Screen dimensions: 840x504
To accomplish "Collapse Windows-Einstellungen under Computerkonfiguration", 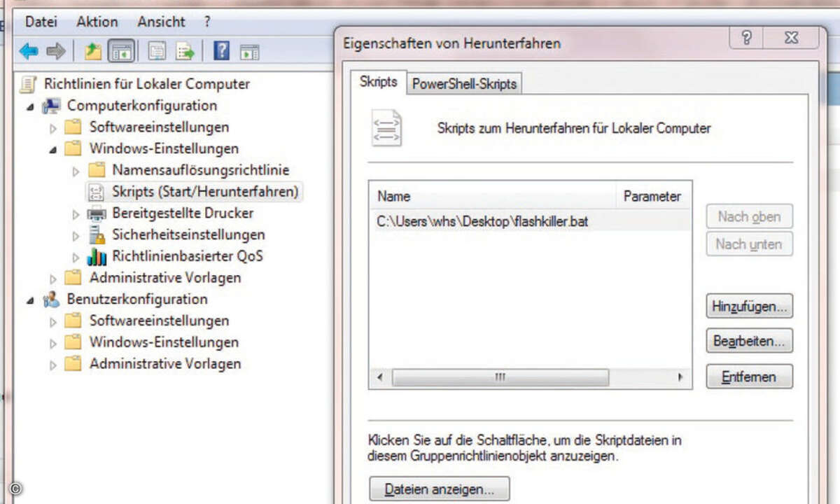I will 53,150.
